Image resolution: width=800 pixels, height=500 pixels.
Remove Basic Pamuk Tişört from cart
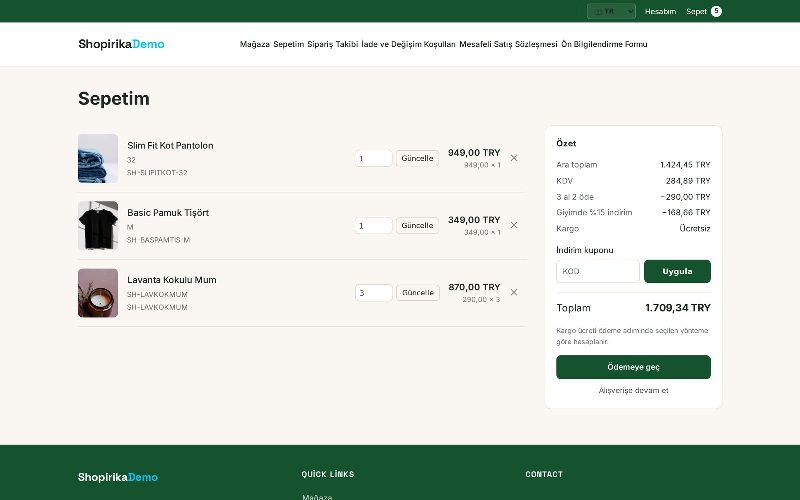(x=514, y=225)
